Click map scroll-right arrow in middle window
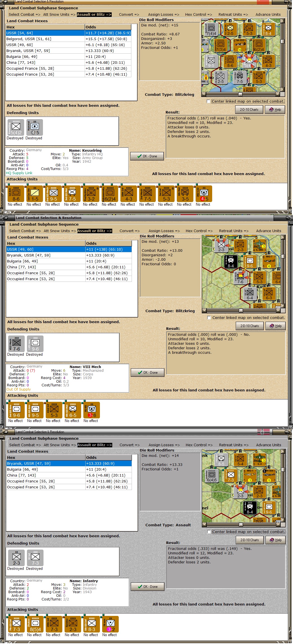This screenshot has height=644, width=293. pos(278,310)
